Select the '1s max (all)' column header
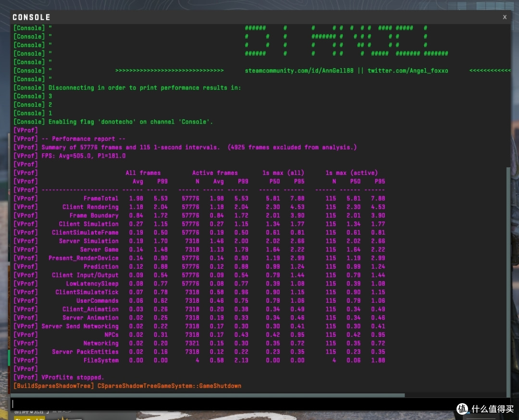The height and width of the screenshot is (420, 519). click(x=283, y=173)
